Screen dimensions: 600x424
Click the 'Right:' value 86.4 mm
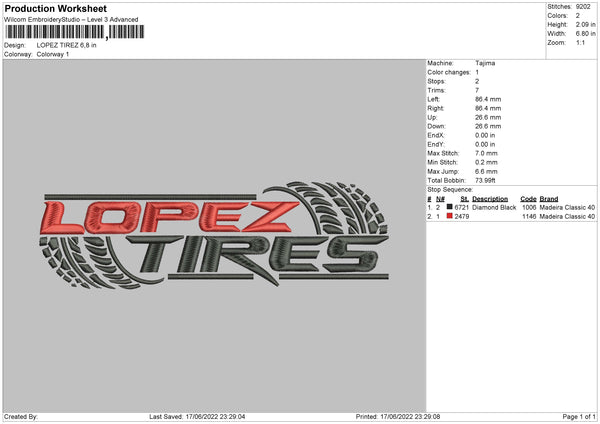[x=488, y=108]
